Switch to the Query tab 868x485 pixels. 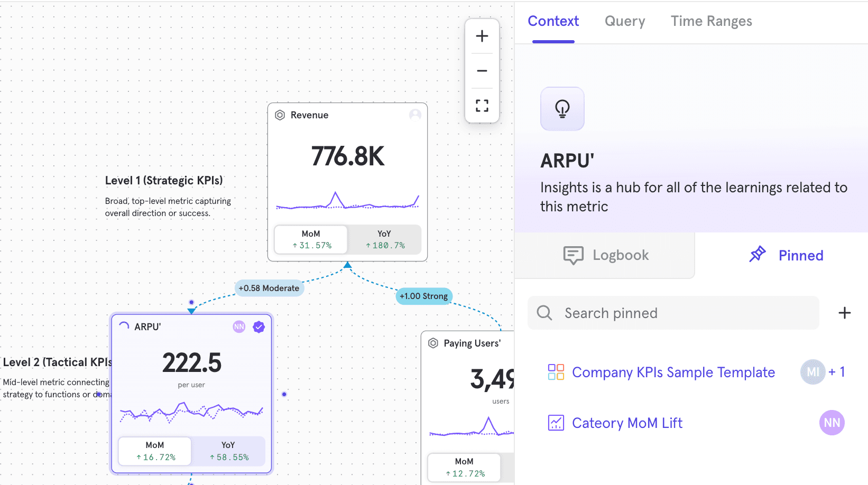pos(624,21)
